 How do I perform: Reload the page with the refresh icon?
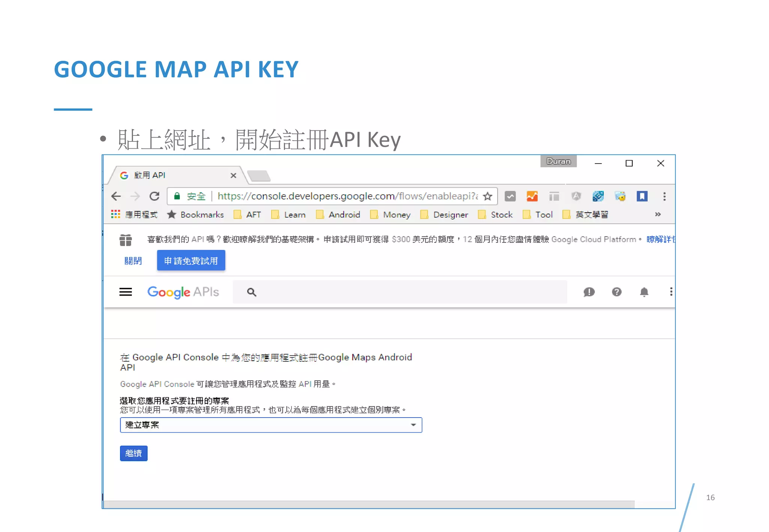pos(154,196)
